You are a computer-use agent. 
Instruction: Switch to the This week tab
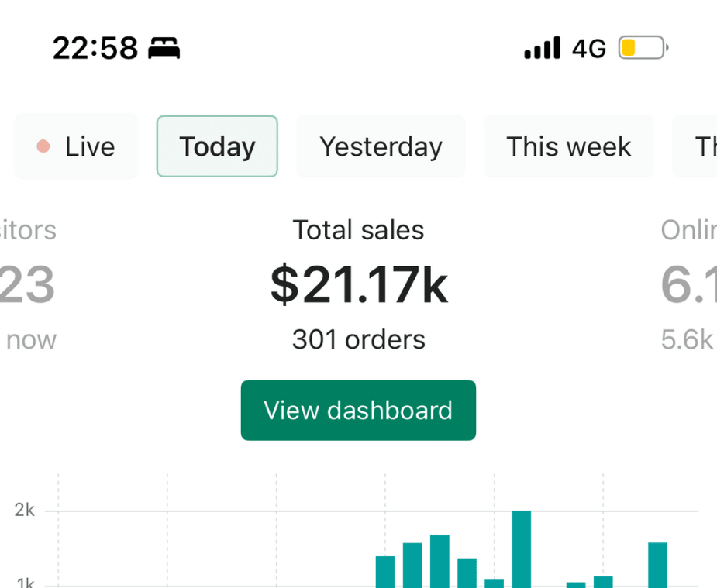pyautogui.click(x=568, y=146)
